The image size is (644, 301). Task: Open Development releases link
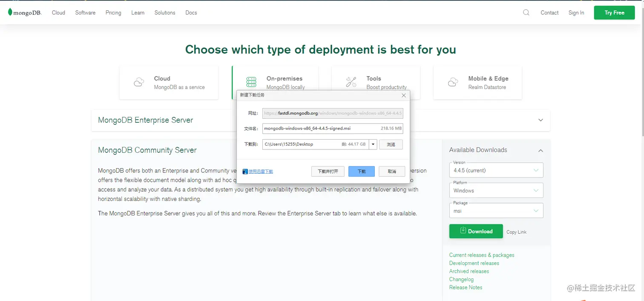click(x=474, y=263)
